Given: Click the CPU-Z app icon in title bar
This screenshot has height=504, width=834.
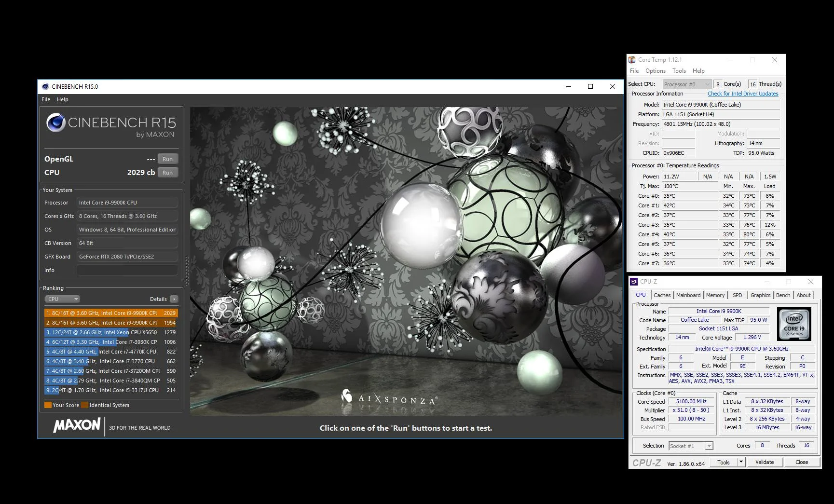Looking at the screenshot, I should (634, 282).
